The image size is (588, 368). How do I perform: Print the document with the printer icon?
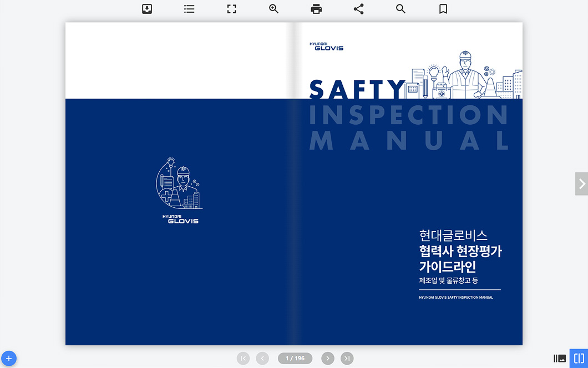(316, 9)
